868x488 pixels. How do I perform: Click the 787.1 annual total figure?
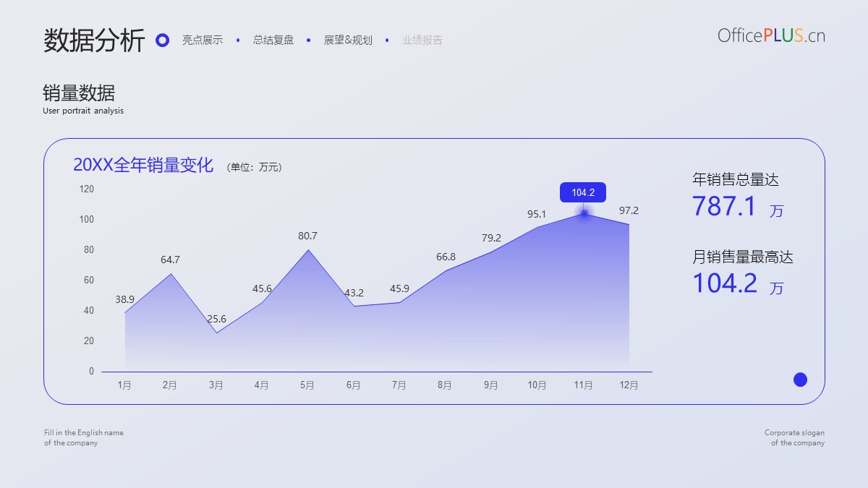[x=724, y=207]
